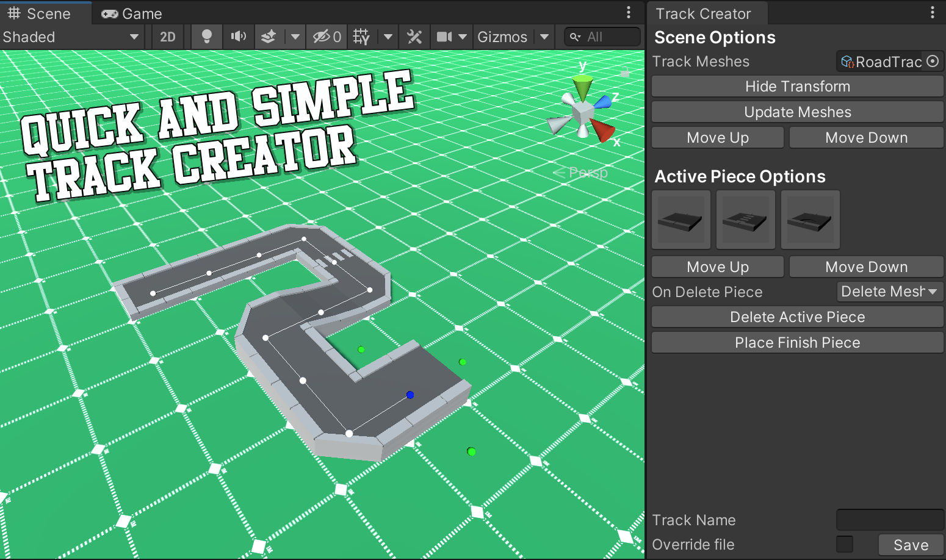
Task: Click the Update Meshes button
Action: pyautogui.click(x=798, y=112)
